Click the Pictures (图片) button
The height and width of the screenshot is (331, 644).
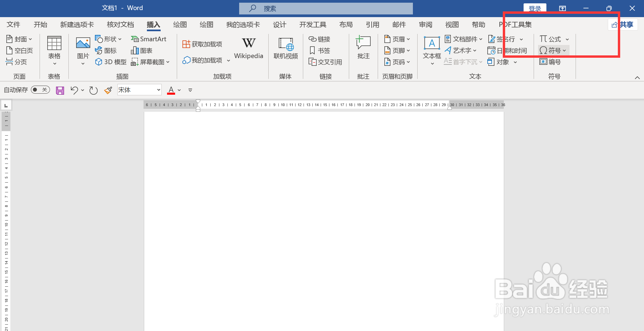(x=83, y=51)
